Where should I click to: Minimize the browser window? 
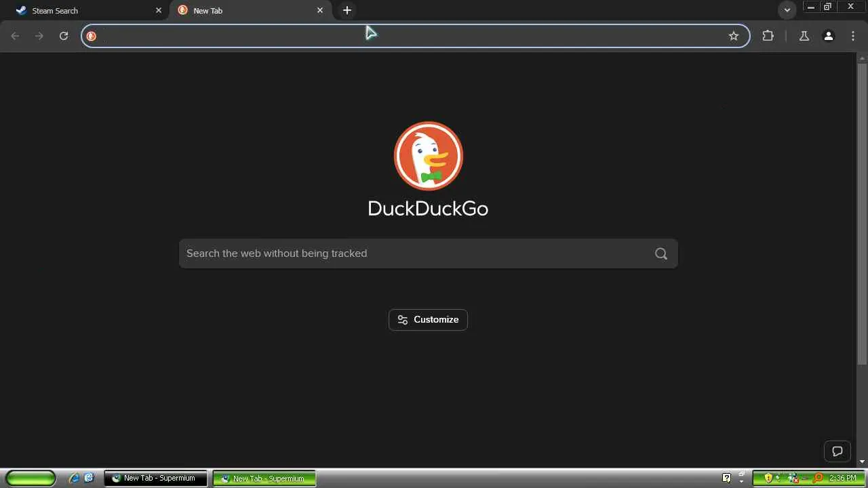(810, 7)
